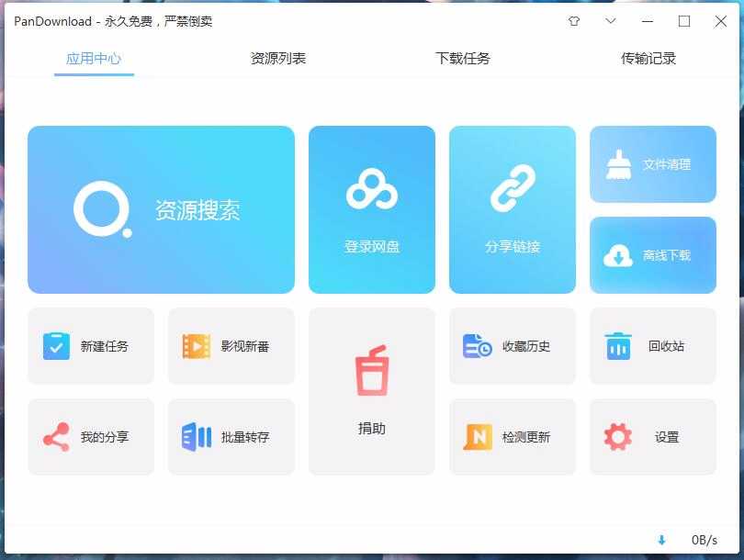Open 检测更新 text
This screenshot has width=744, height=560.
pyautogui.click(x=526, y=437)
